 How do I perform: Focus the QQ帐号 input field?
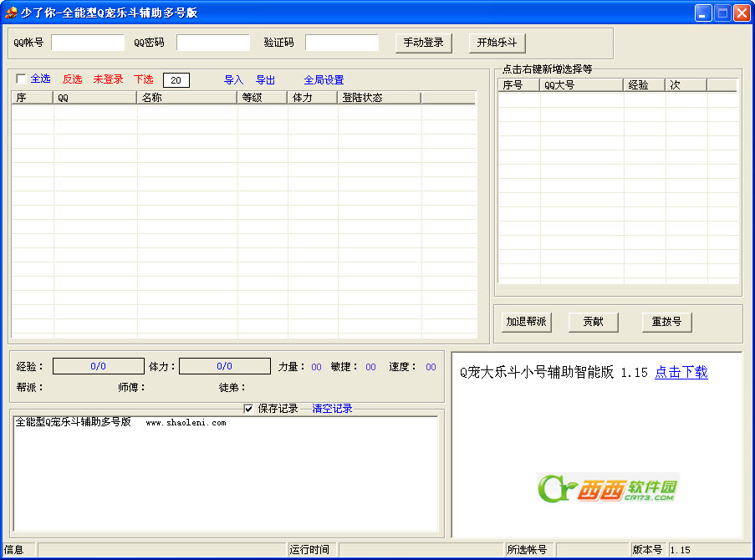pyautogui.click(x=88, y=43)
